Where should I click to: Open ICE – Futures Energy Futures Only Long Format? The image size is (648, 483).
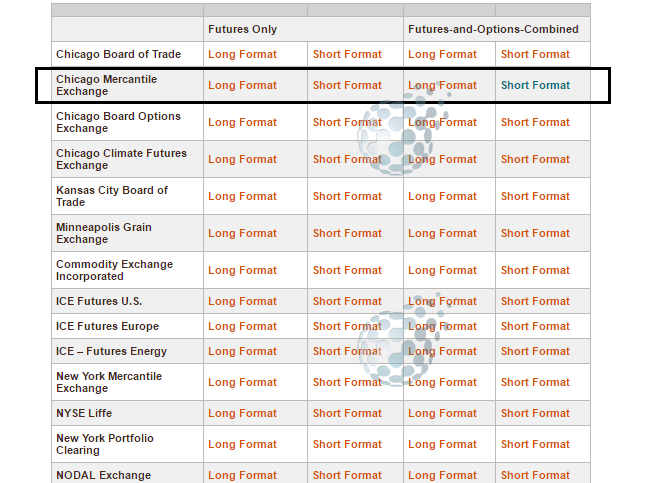pyautogui.click(x=242, y=351)
